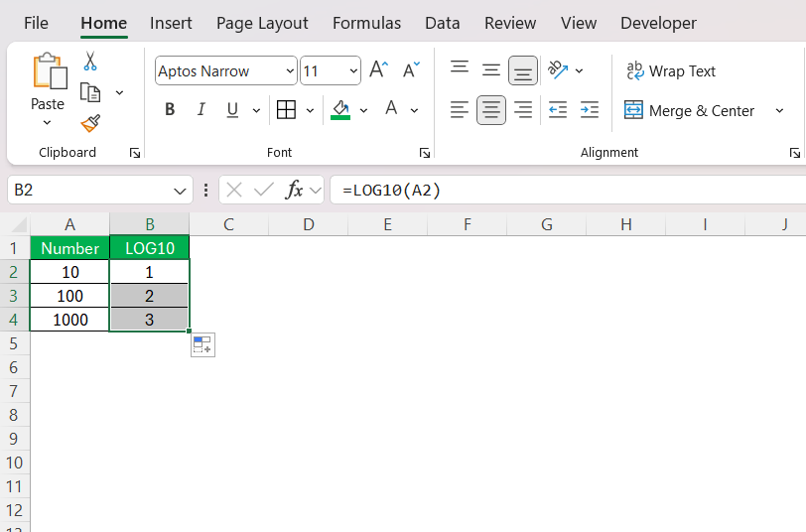Expand Merge & Center options arrow
Viewport: 806px width, 532px height.
[x=780, y=110]
